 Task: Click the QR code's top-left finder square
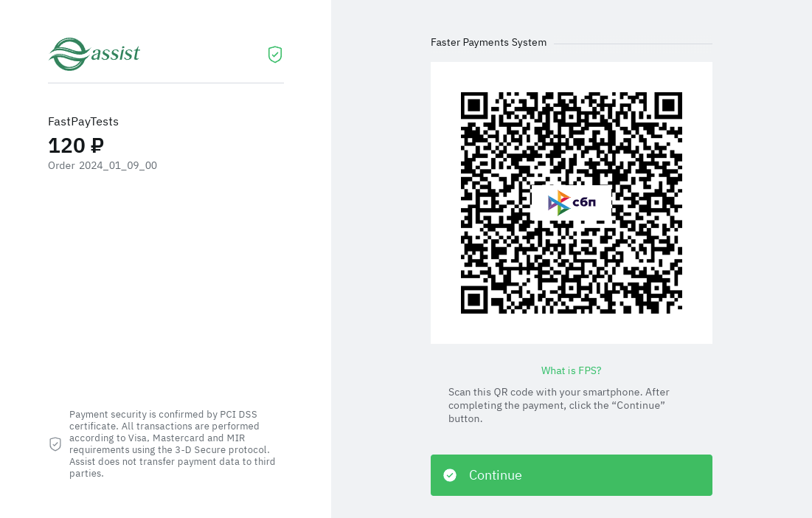tap(475, 106)
